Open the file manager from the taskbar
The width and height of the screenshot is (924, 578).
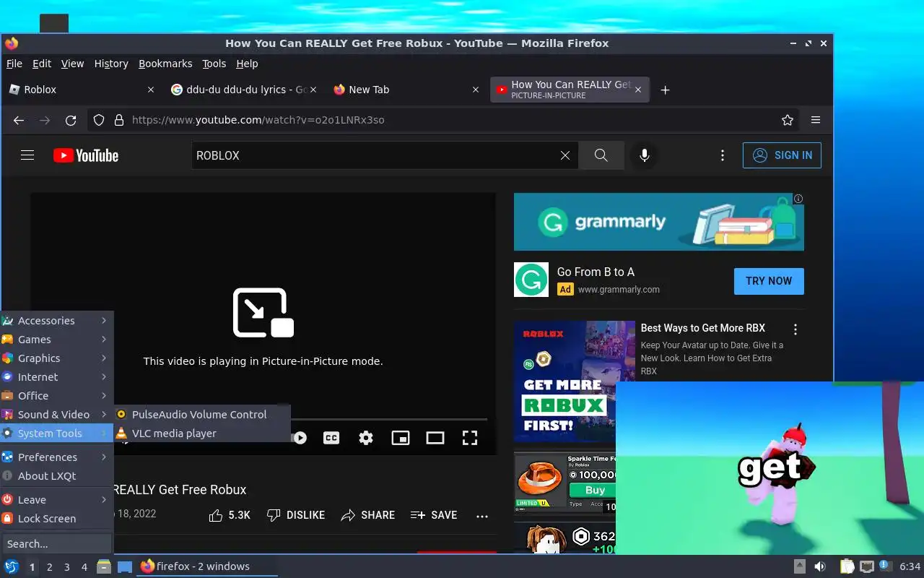104,566
